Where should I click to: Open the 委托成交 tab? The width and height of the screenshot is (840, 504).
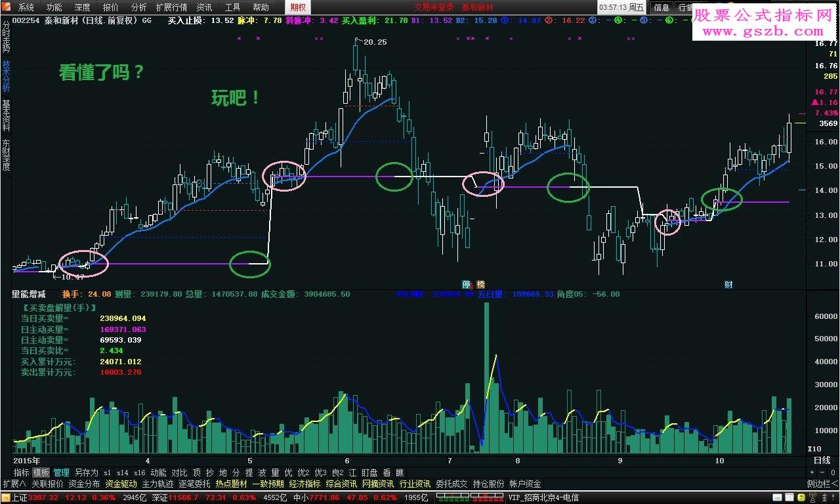point(452,484)
